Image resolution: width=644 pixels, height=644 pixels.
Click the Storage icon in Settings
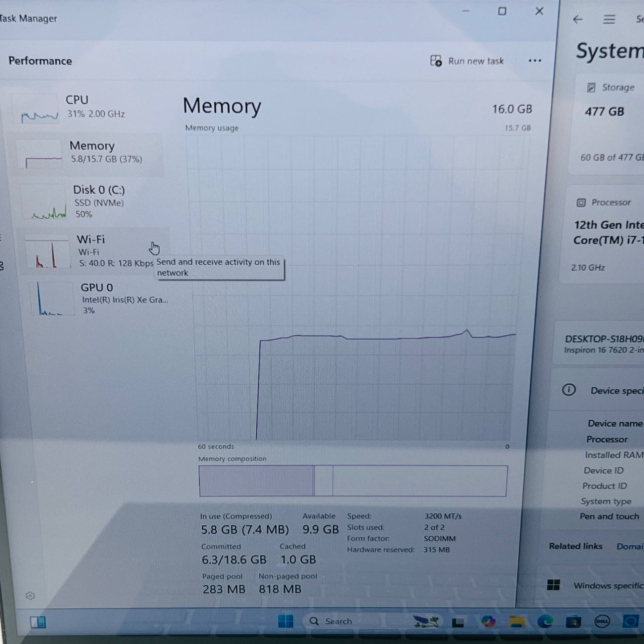coord(591,88)
